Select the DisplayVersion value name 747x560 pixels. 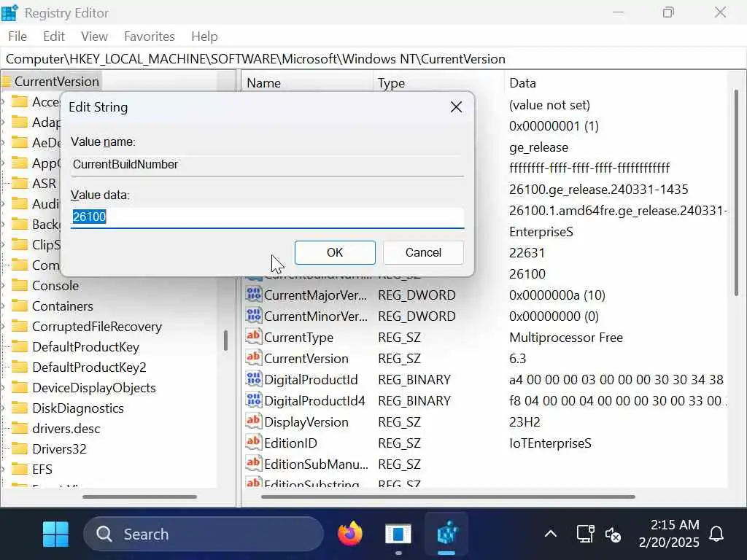[306, 422]
